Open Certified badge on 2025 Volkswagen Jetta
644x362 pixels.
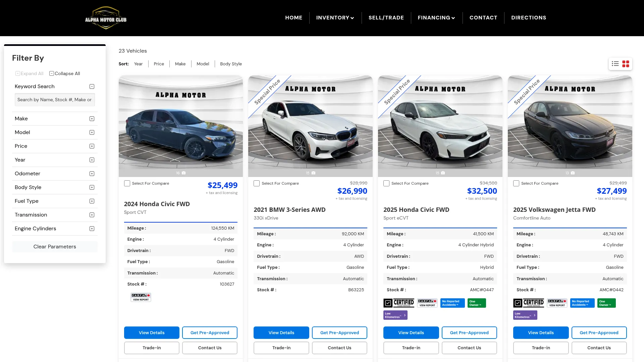529,303
